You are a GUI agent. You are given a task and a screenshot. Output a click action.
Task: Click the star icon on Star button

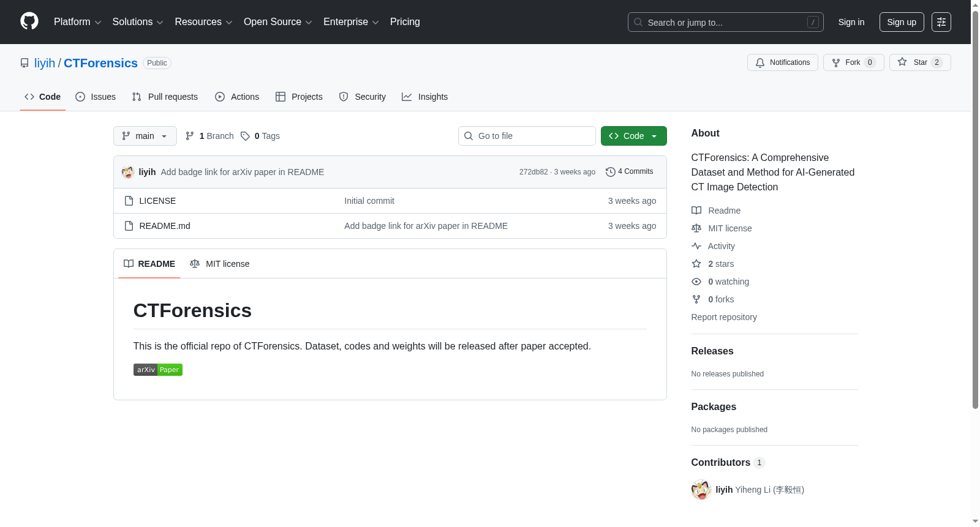pos(902,62)
